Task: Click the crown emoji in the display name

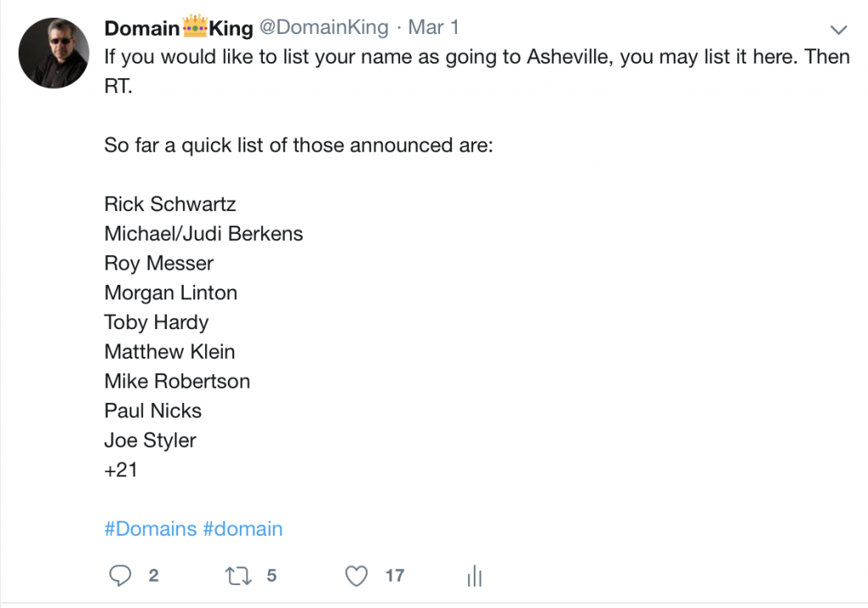Action: coord(195,26)
